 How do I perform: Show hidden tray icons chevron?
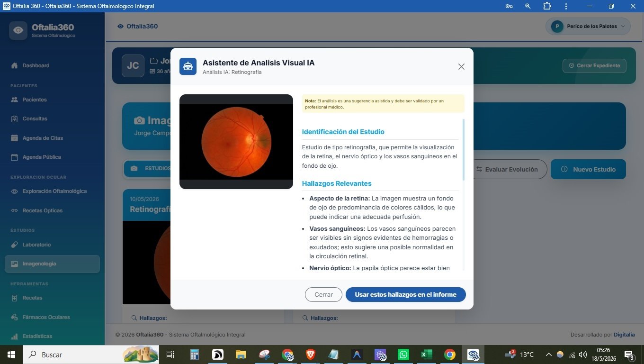549,355
